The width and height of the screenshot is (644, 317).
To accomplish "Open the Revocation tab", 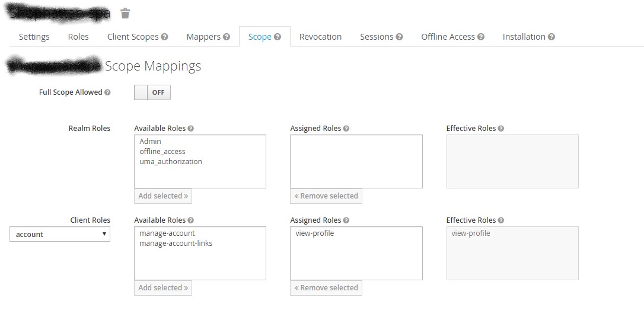I will tap(320, 37).
